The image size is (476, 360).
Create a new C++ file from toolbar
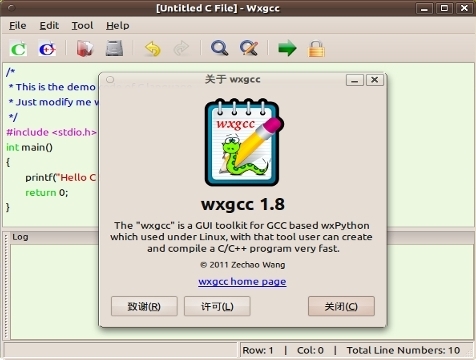47,49
